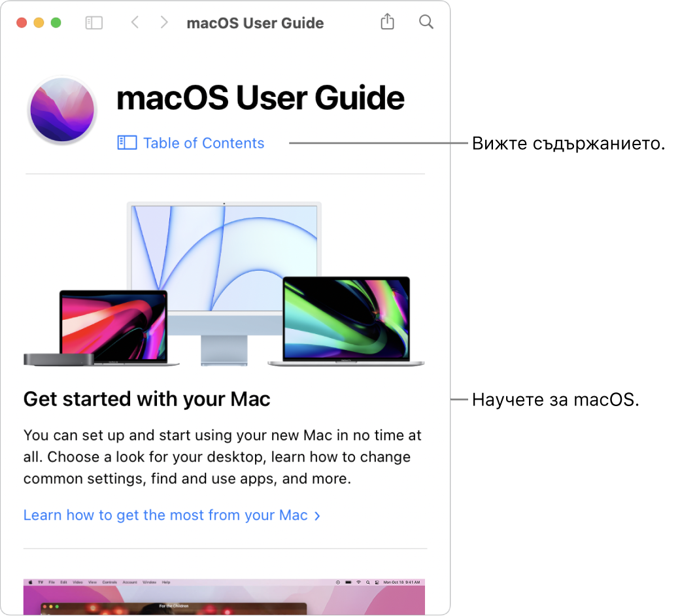Click the large "macOS User Guide" page heading
This screenshot has height=616, width=680.
tap(260, 98)
